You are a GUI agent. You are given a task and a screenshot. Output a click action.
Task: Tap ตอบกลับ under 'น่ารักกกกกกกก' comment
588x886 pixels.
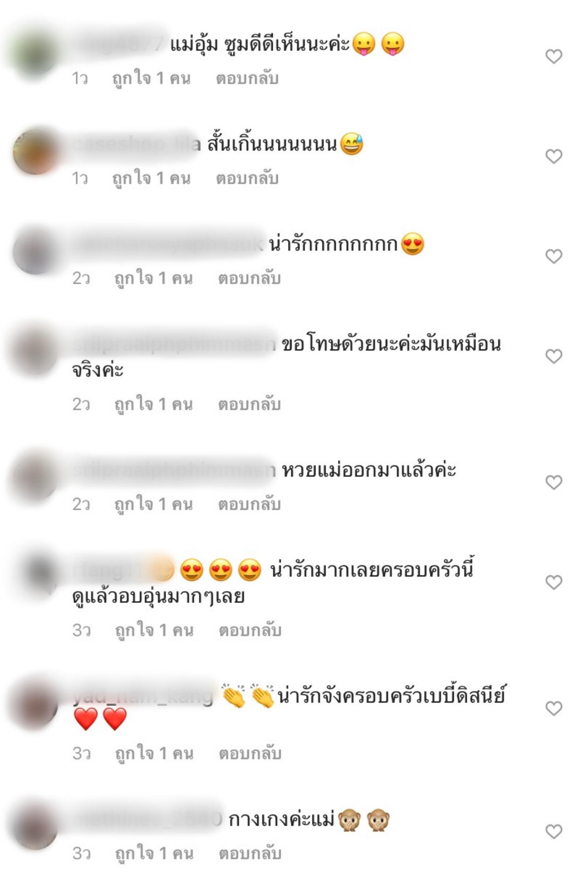point(249,278)
